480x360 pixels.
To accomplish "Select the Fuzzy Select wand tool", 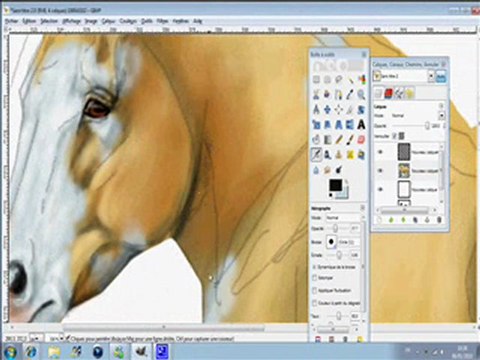I will coord(350,79).
